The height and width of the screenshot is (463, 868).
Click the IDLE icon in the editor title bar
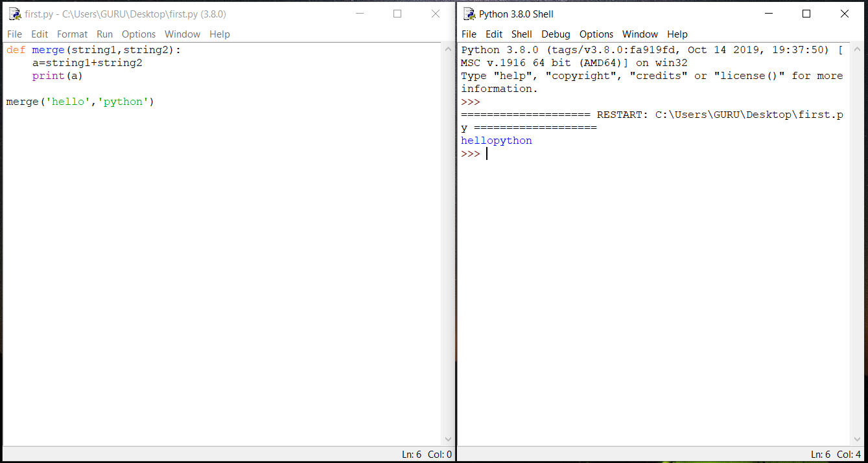[x=14, y=13]
